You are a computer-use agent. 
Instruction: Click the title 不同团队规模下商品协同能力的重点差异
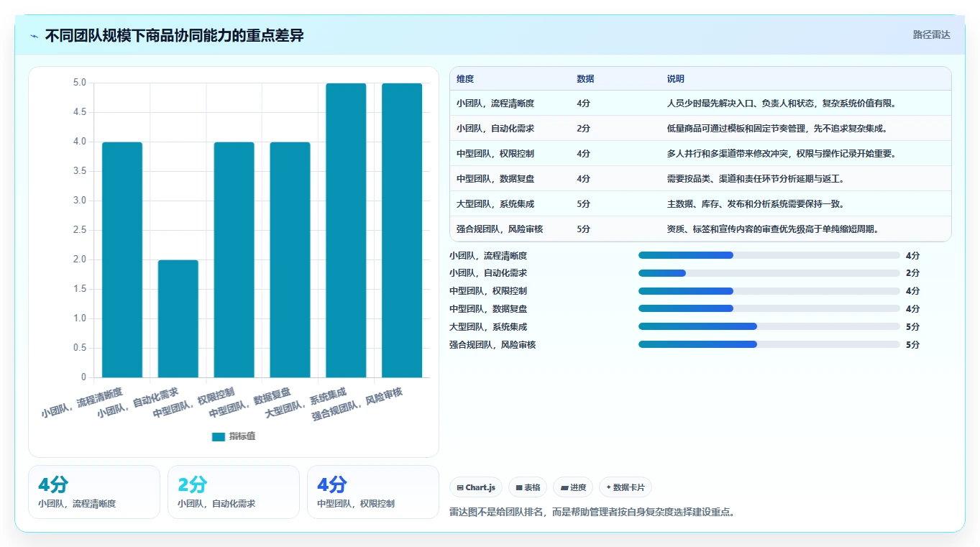pos(175,35)
